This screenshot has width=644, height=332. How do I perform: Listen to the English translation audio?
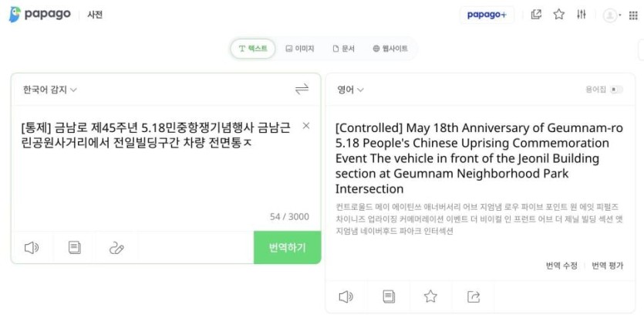tap(346, 296)
